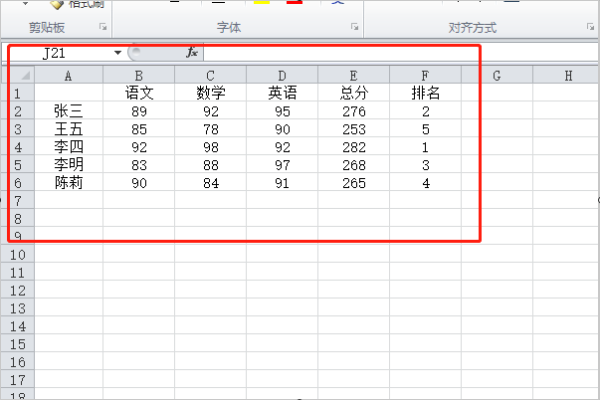Select row 7 header
This screenshot has height=400, width=600.
18,201
